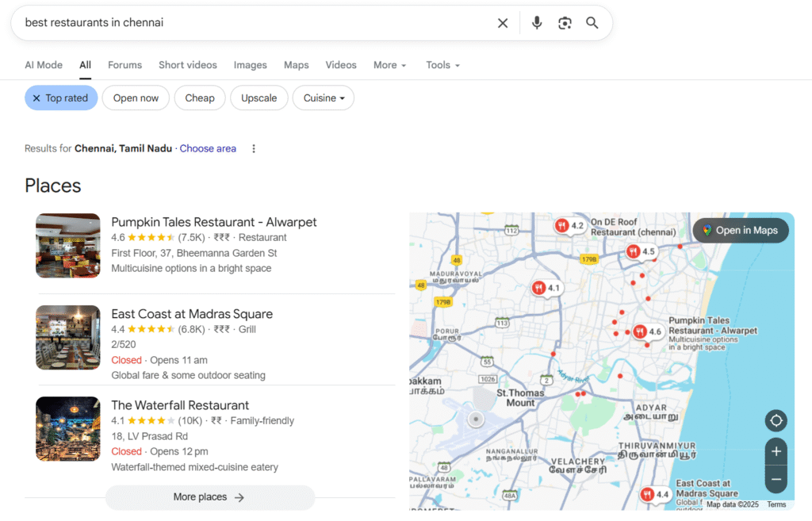Expand the Cuisine dropdown filter

pyautogui.click(x=324, y=98)
